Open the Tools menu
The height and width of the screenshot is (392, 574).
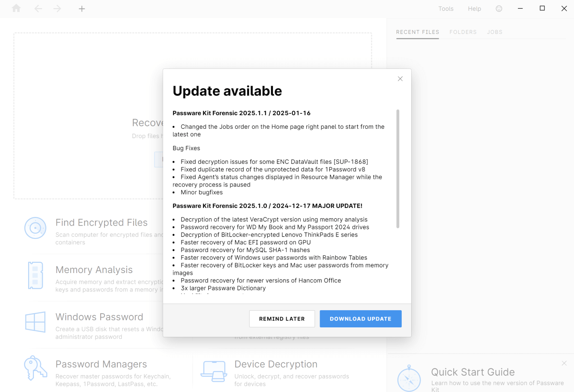pos(445,9)
